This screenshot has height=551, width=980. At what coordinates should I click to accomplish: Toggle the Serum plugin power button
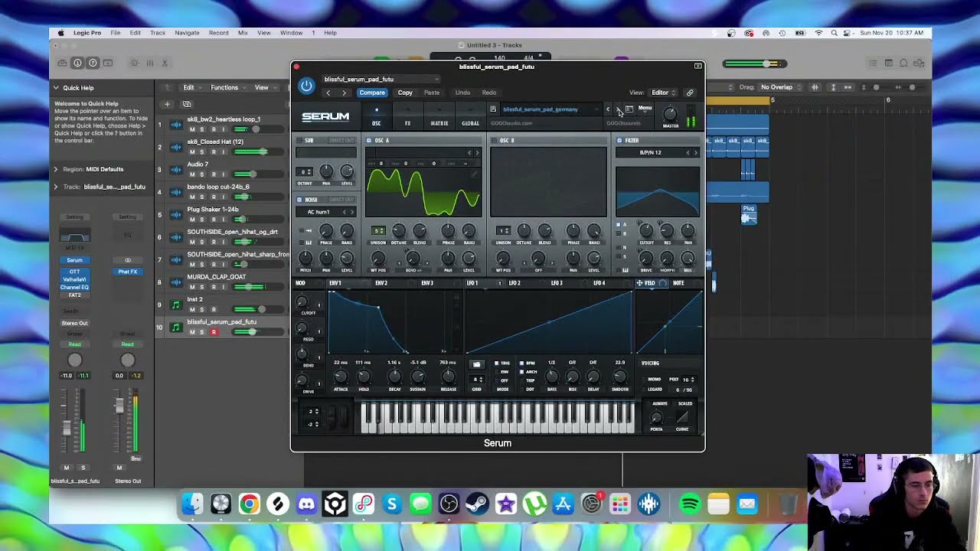tap(306, 86)
